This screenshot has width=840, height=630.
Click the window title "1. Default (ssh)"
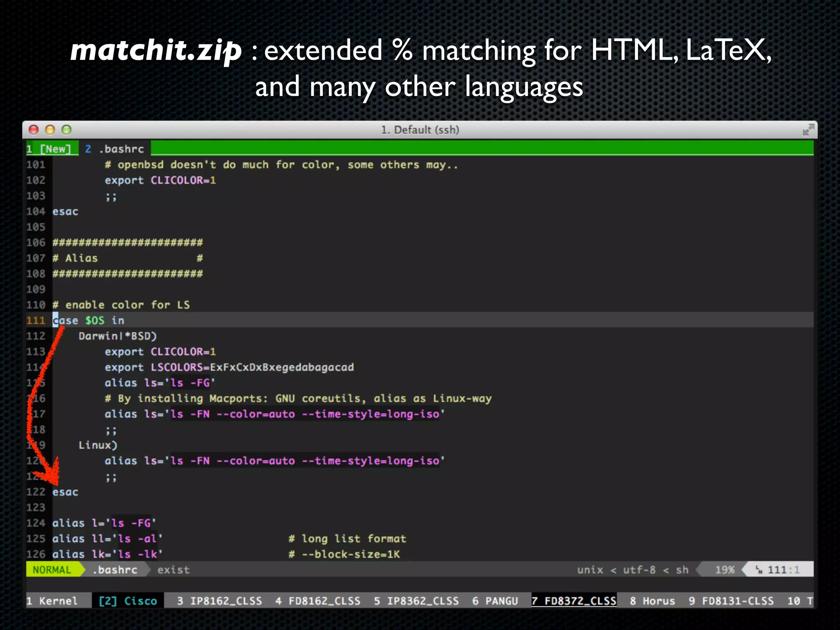(x=420, y=130)
